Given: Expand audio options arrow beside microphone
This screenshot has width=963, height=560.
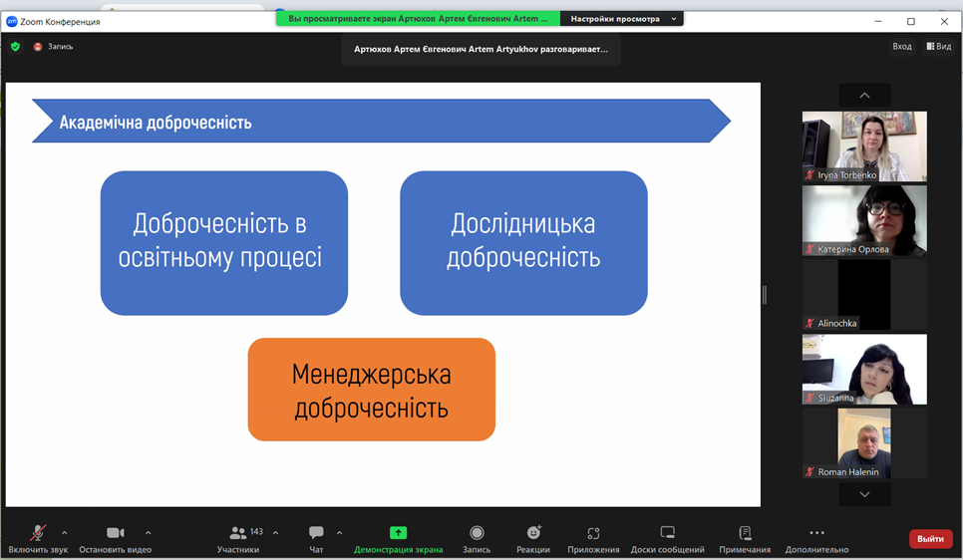Looking at the screenshot, I should coord(65,533).
